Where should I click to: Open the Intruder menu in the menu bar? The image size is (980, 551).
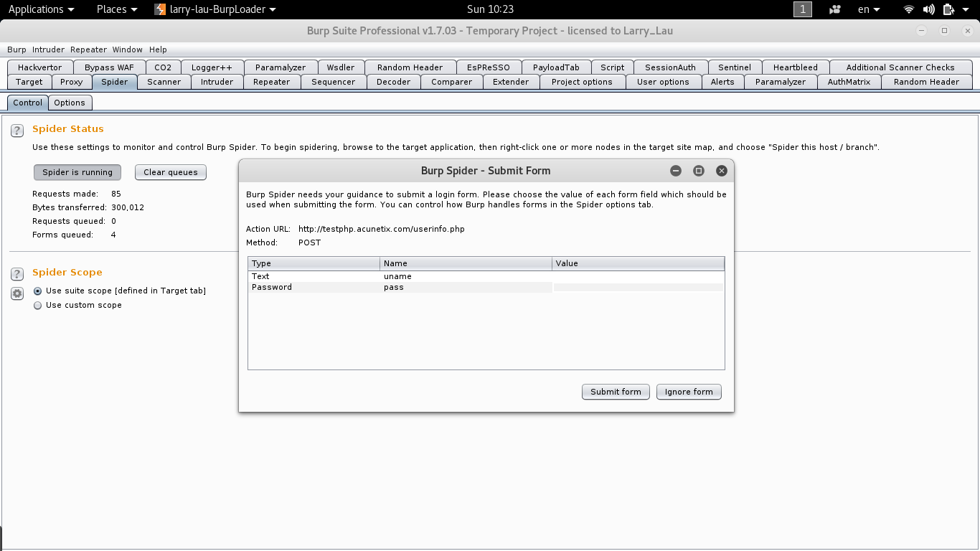pyautogui.click(x=48, y=50)
